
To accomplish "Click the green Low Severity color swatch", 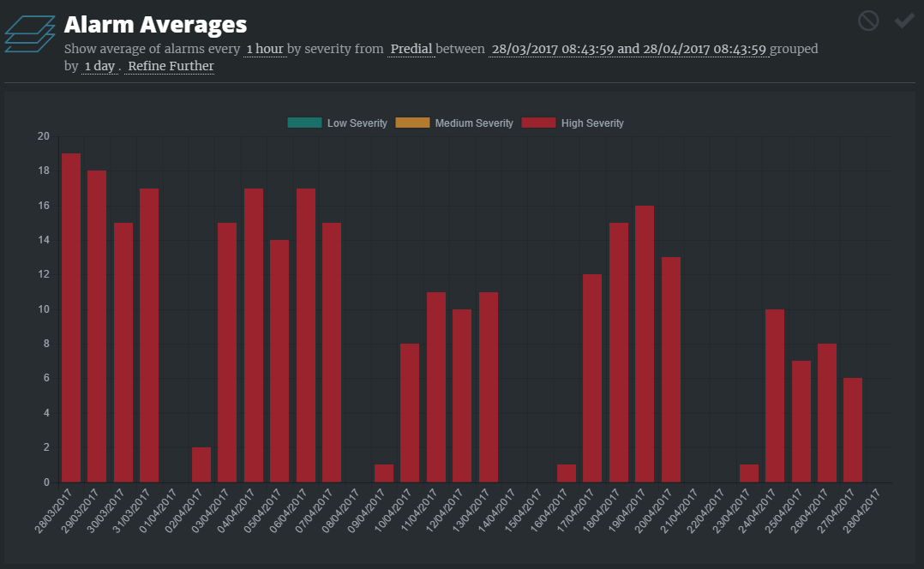I will pos(304,123).
